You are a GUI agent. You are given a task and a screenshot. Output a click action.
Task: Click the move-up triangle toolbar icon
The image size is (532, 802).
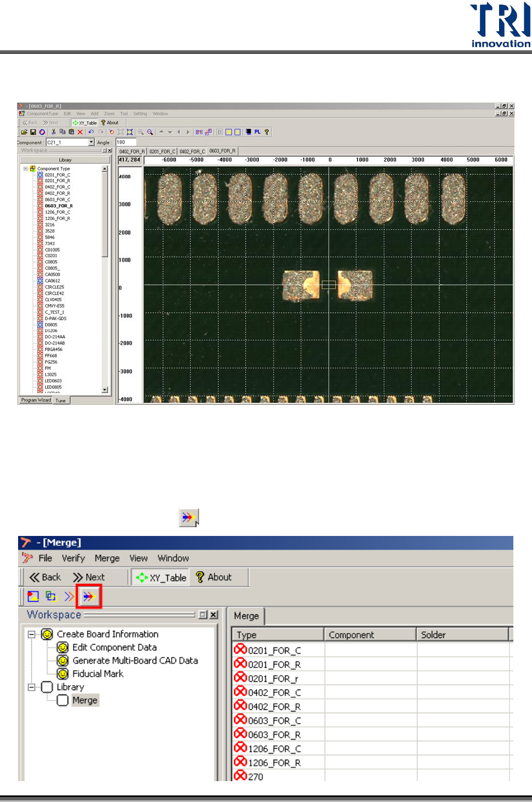(x=161, y=132)
